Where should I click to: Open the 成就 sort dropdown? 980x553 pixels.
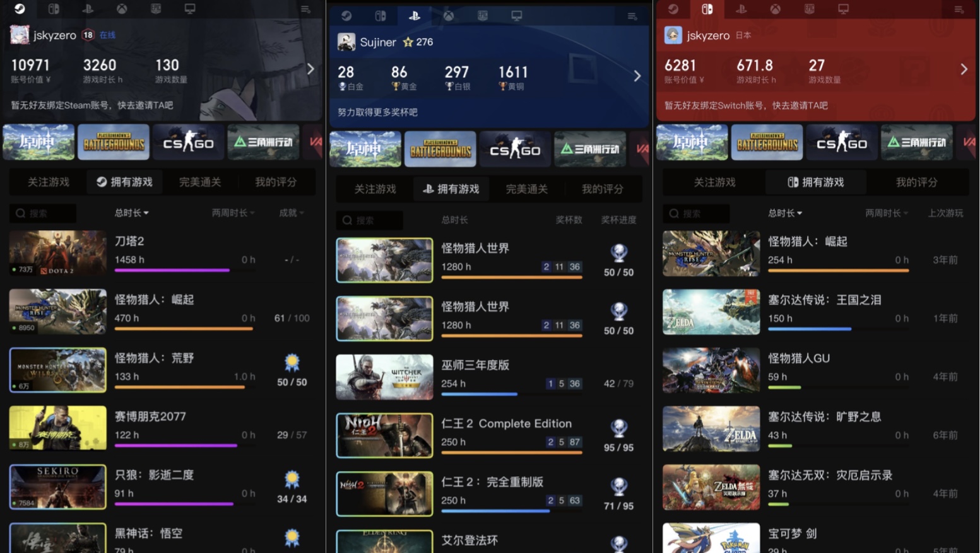pos(291,213)
